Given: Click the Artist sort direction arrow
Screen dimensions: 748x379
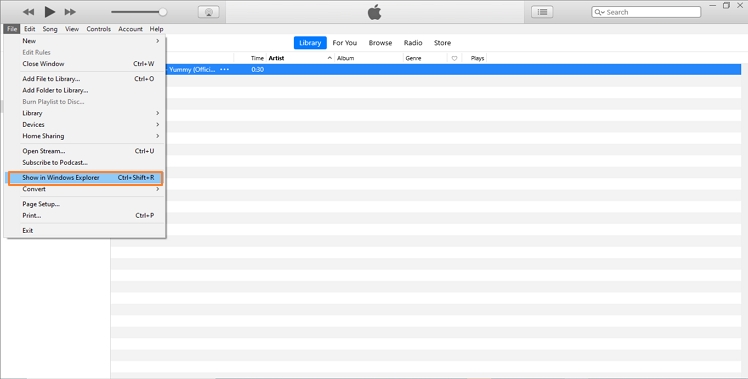Looking at the screenshot, I should click(x=330, y=58).
